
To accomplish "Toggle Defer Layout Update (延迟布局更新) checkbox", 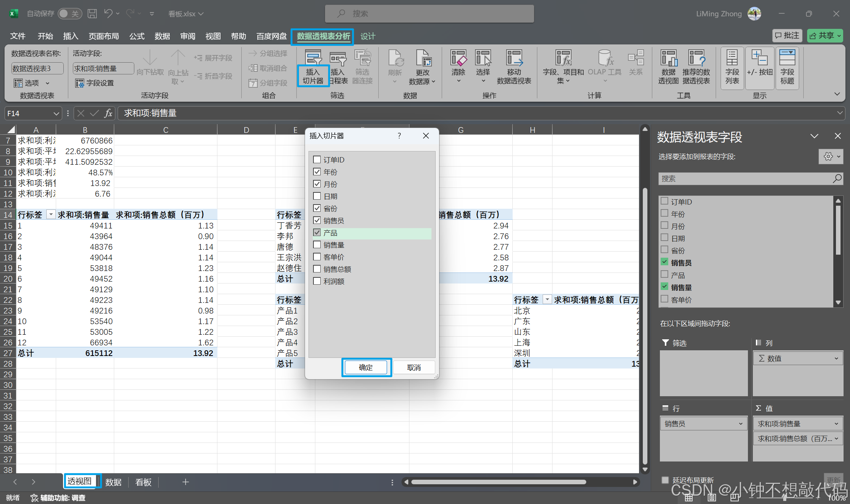I will (x=665, y=480).
